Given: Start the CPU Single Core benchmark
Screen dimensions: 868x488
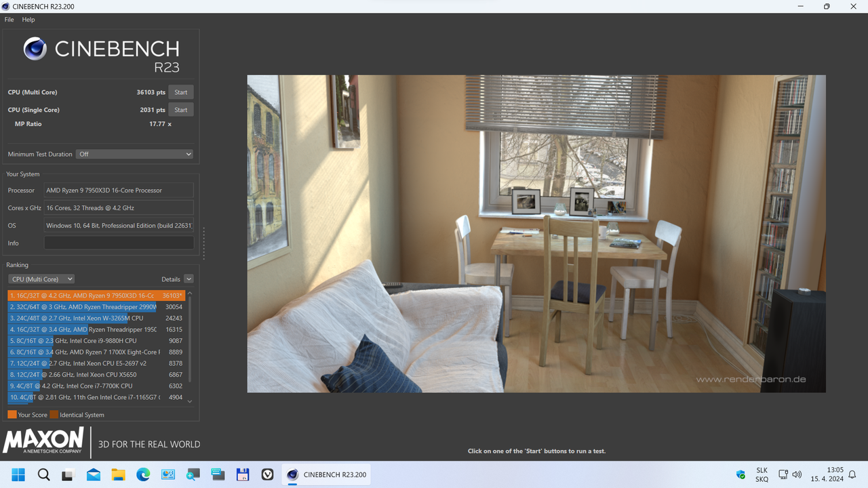Looking at the screenshot, I should coord(180,109).
